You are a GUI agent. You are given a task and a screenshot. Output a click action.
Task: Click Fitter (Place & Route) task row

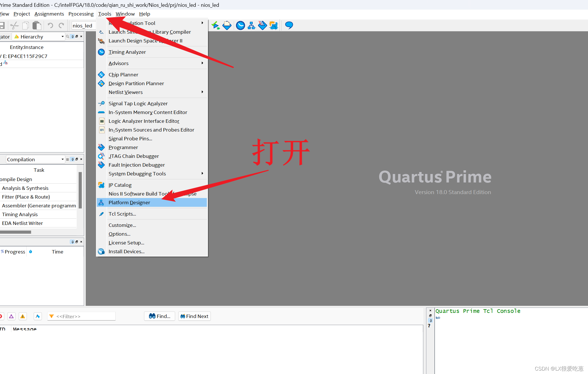38,197
